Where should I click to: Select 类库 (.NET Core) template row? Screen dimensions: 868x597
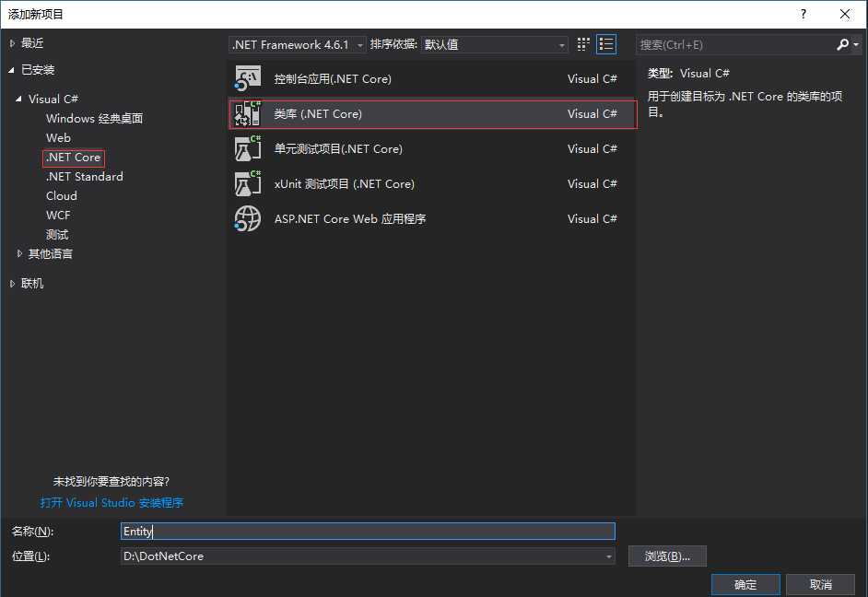[432, 113]
